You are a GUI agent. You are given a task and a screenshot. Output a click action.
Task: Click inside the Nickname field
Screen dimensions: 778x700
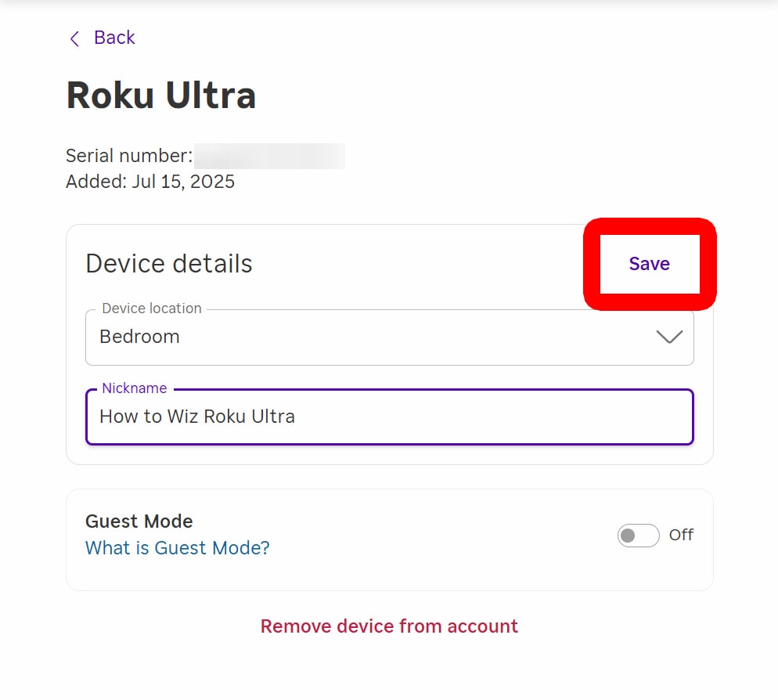[x=389, y=417]
